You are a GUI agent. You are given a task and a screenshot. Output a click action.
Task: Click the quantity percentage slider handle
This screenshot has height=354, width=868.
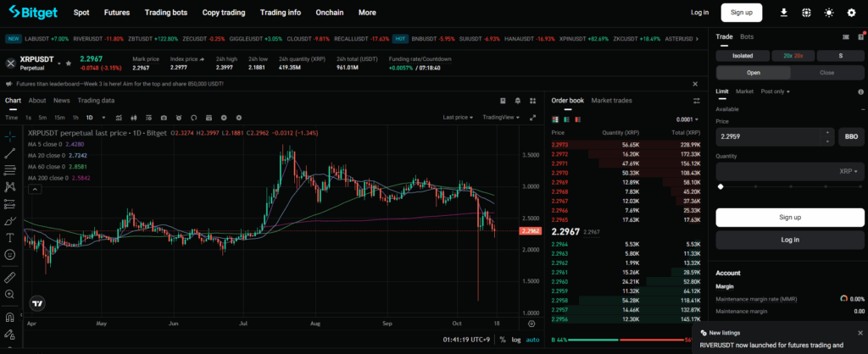click(x=721, y=186)
